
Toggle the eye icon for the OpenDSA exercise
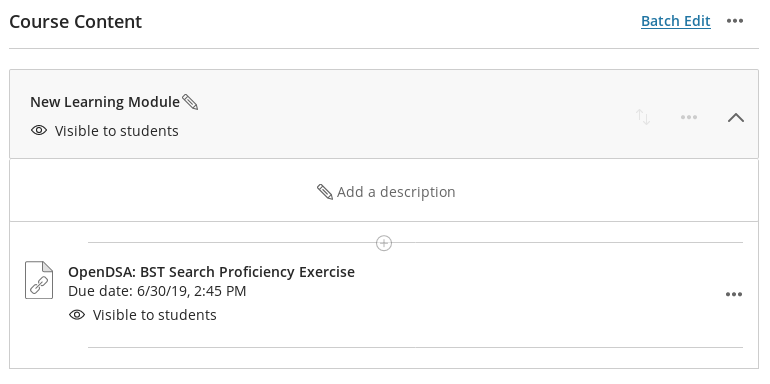(77, 315)
